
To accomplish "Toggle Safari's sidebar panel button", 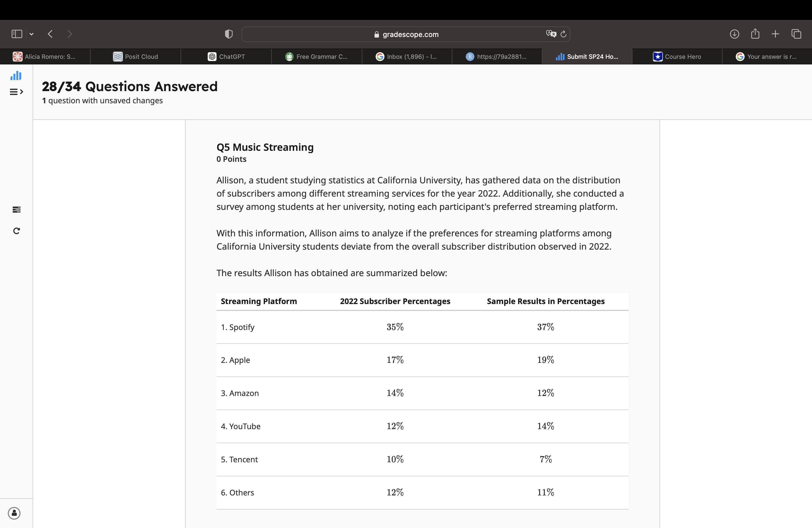I will click(17, 34).
